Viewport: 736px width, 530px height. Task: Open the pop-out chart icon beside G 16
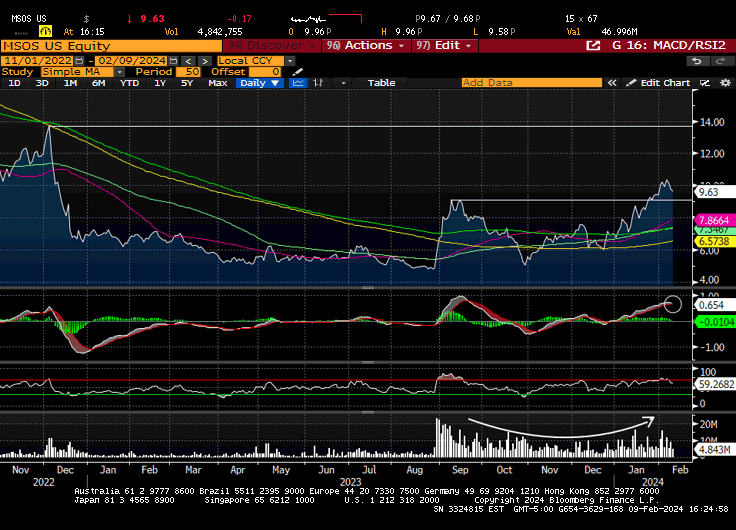593,46
